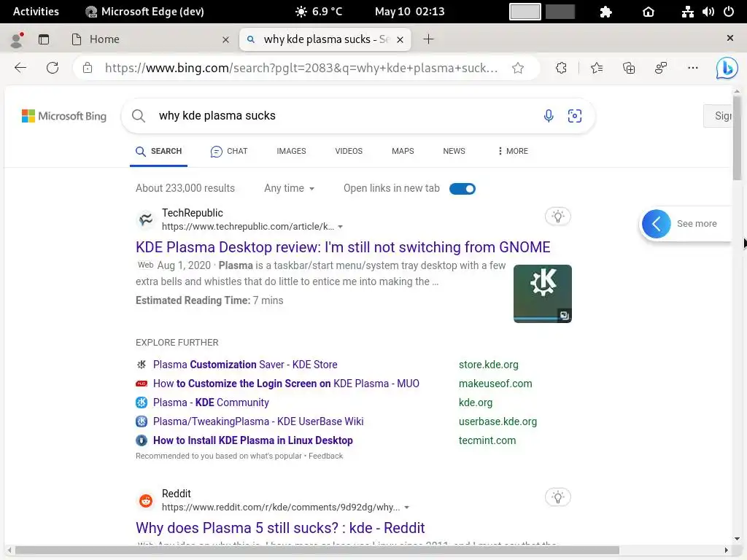
Task: Click the search magnifier in Bing box
Action: [x=139, y=116]
